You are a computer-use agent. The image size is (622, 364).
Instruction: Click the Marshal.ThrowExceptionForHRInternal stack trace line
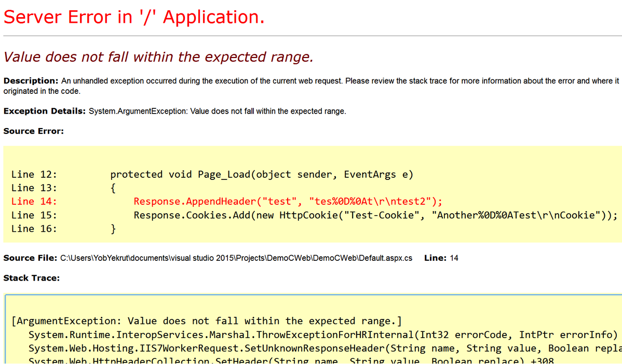[322, 334]
